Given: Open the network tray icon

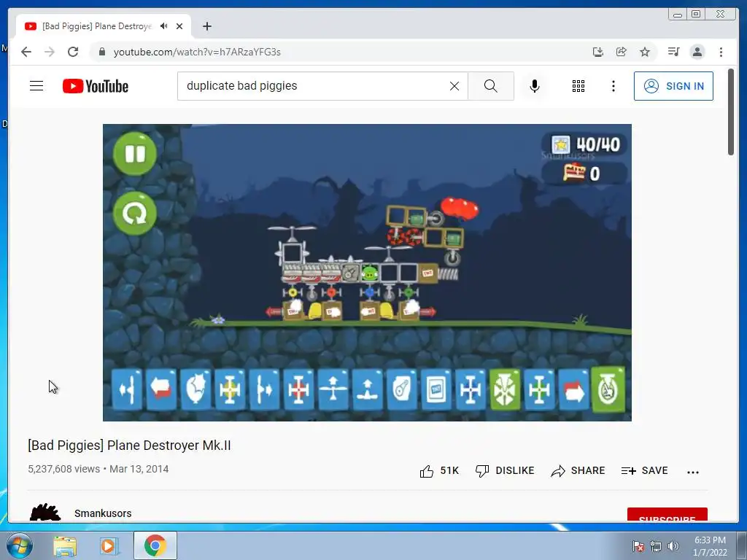Looking at the screenshot, I should pos(656,546).
